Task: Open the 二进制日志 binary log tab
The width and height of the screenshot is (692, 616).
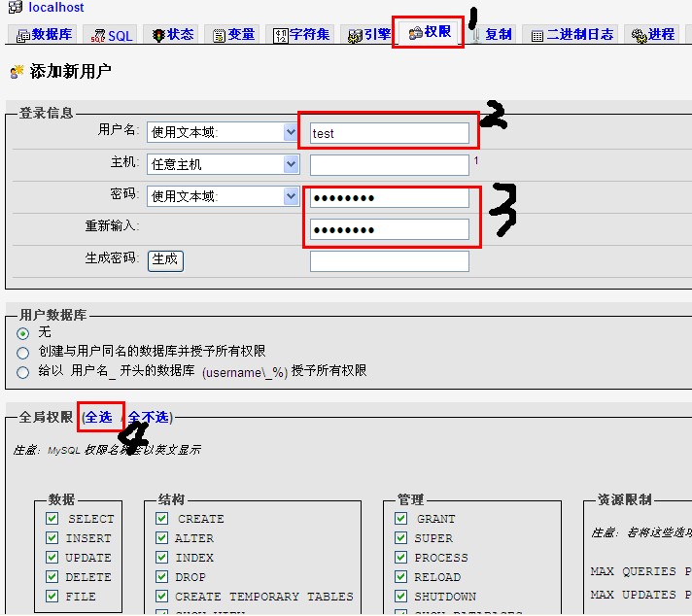Action: point(572,35)
